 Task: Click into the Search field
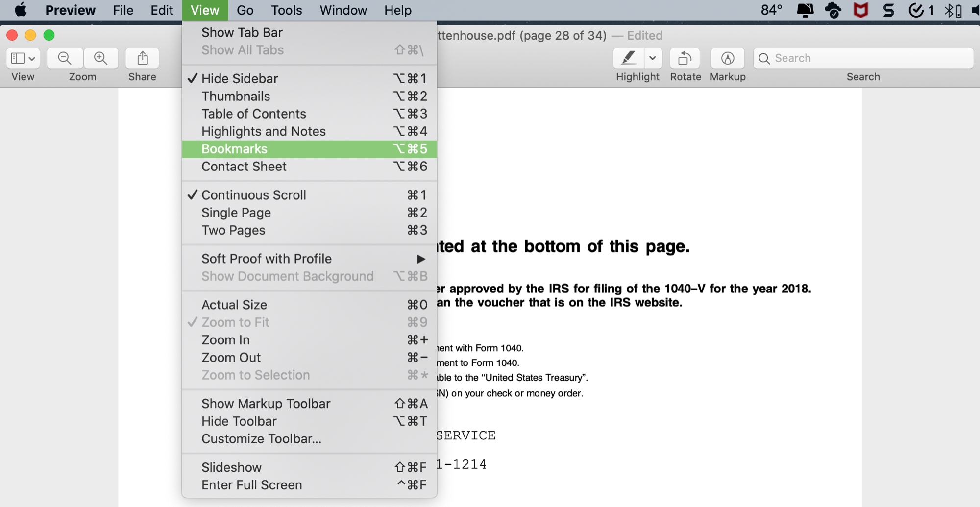tap(863, 58)
